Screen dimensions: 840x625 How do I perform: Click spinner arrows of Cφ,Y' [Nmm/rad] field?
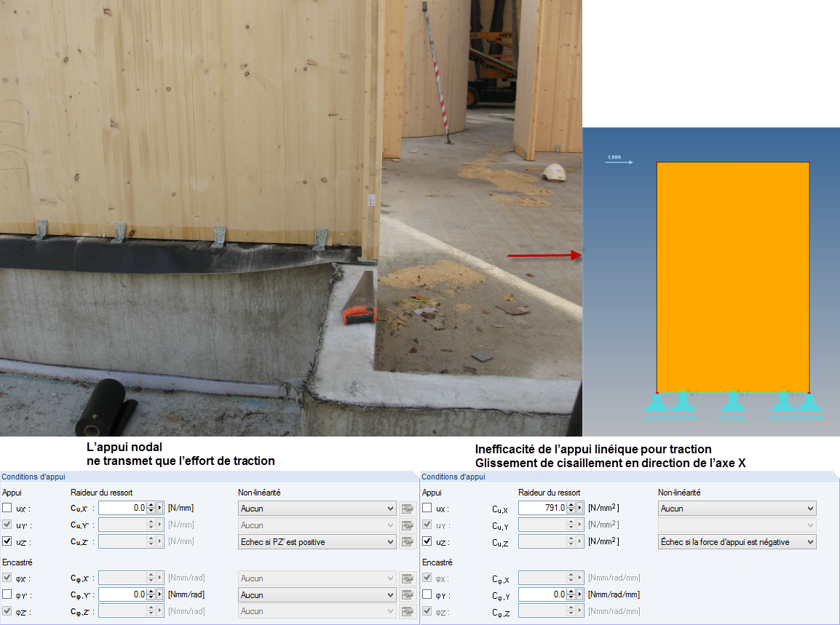(151, 594)
